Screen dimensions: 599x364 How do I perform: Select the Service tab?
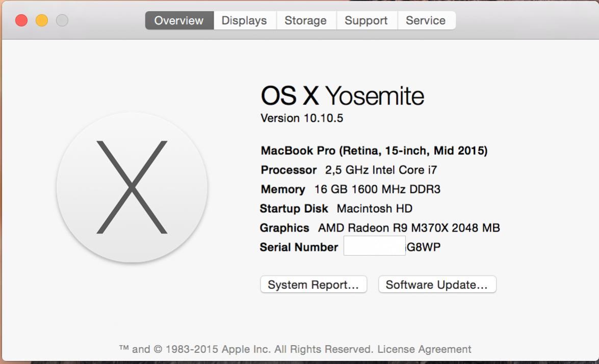(426, 20)
